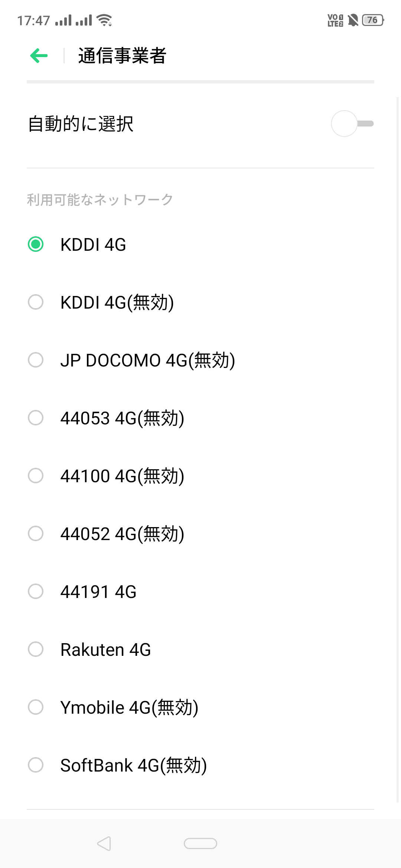This screenshot has height=868, width=401.
Task: Pick the Ymobile 4G network entry
Action: (x=129, y=707)
